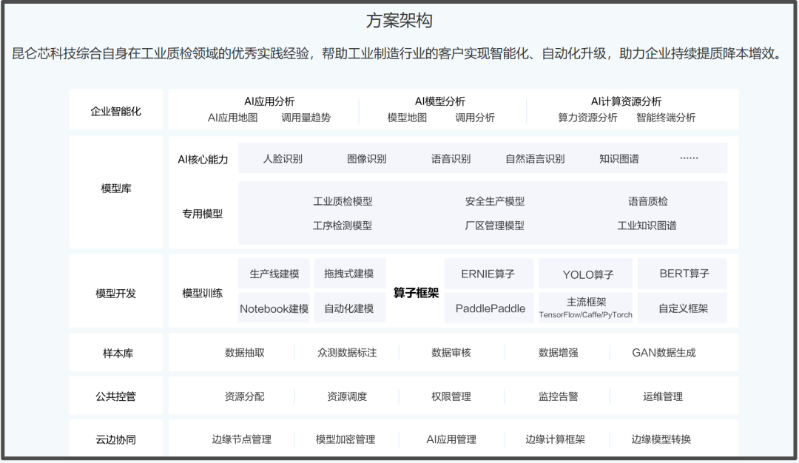
Task: Click the 工业质检模型 entry
Action: [342, 201]
